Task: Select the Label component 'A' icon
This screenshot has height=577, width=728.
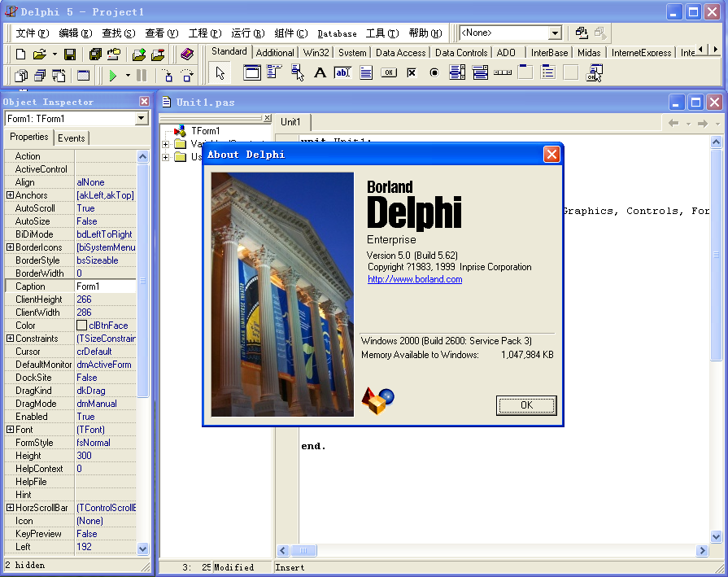Action: 320,73
